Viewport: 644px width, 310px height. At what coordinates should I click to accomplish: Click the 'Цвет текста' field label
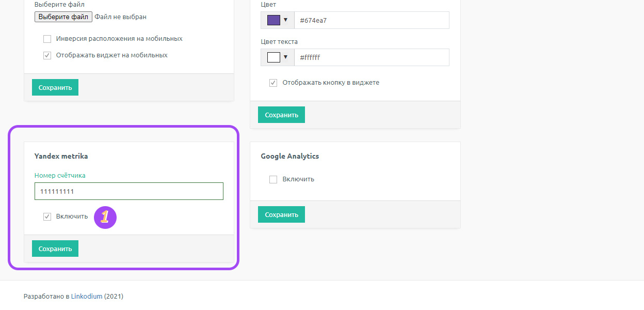pyautogui.click(x=279, y=42)
